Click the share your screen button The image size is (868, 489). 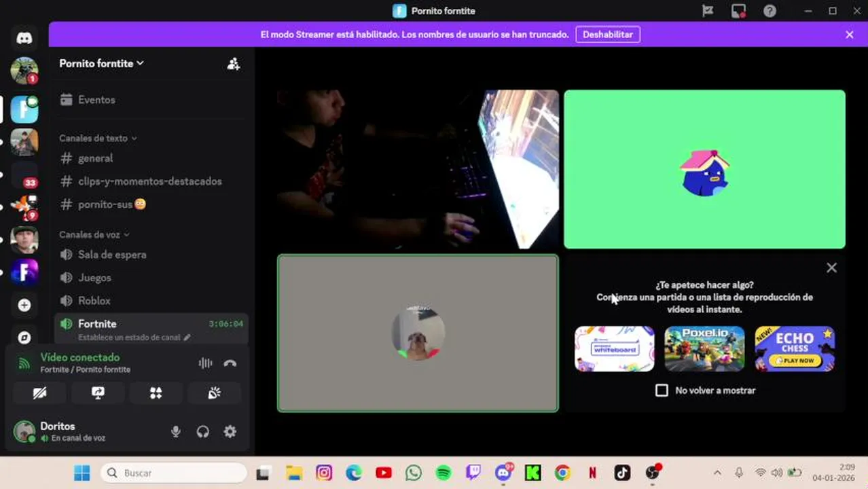pyautogui.click(x=98, y=393)
